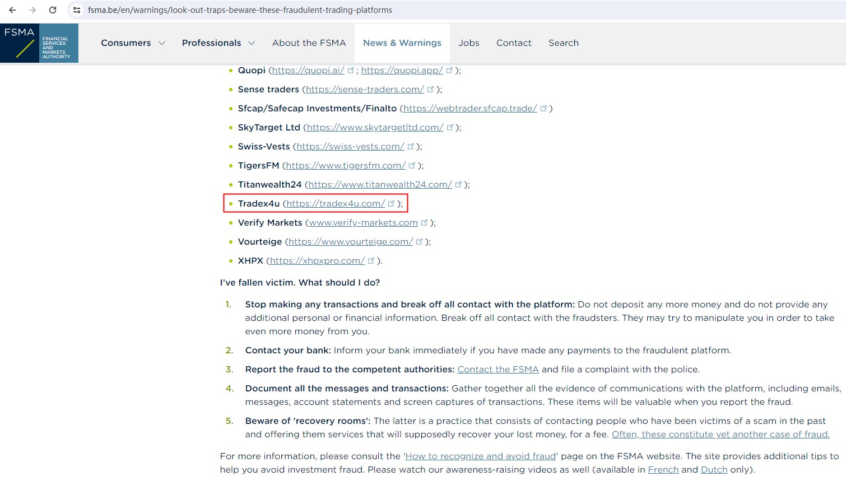Click browser forward arrow button
846x504 pixels.
coord(32,10)
